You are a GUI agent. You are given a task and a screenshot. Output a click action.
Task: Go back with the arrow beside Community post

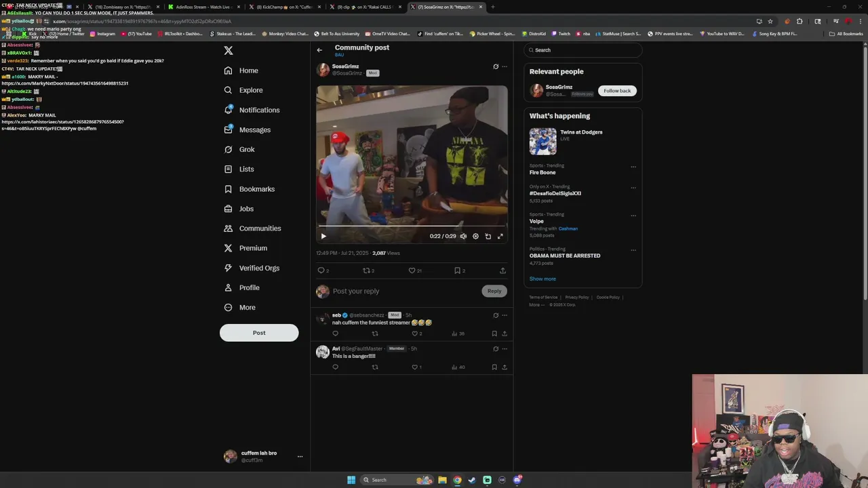click(x=319, y=50)
